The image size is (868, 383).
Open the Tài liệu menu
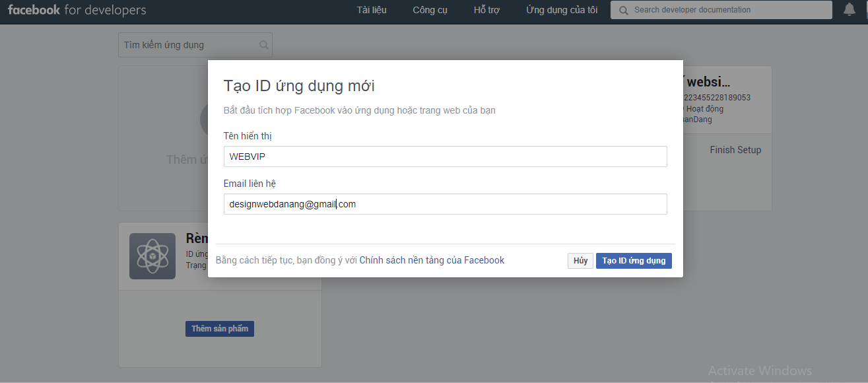click(372, 10)
